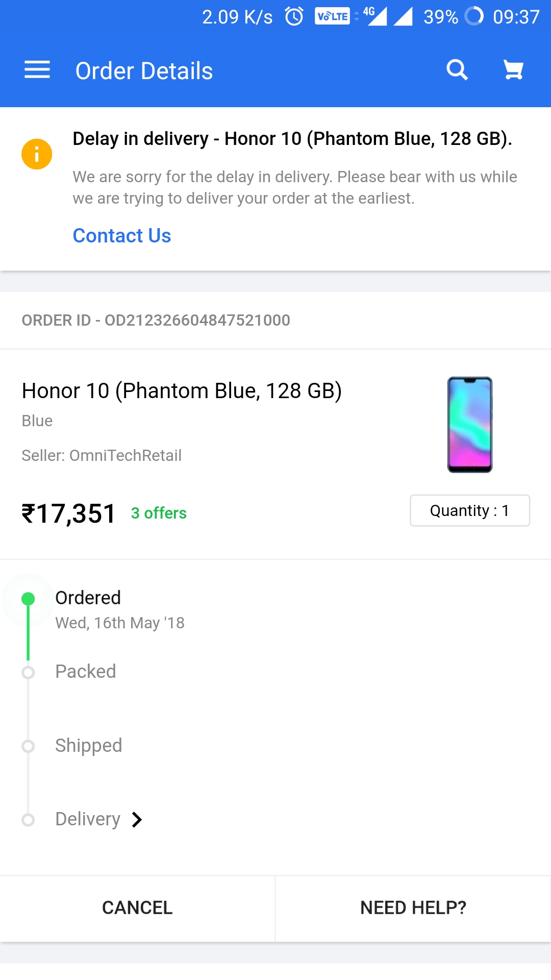This screenshot has width=551, height=980.
Task: Open the Quantity : 1 selector
Action: click(x=469, y=510)
